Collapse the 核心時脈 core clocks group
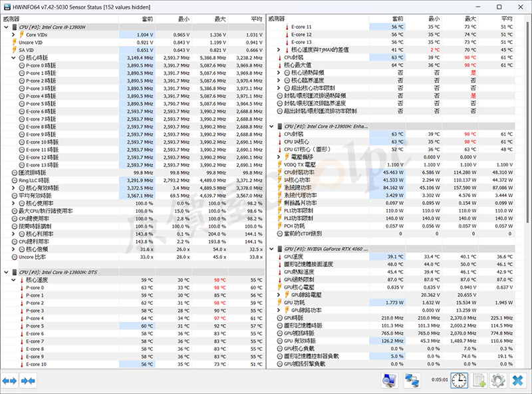The width and height of the screenshot is (532, 394). [x=13, y=58]
